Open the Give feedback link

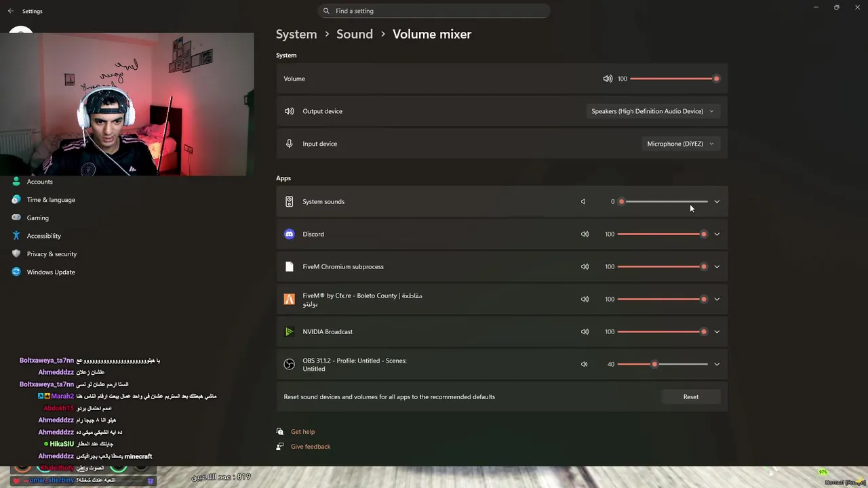click(311, 447)
